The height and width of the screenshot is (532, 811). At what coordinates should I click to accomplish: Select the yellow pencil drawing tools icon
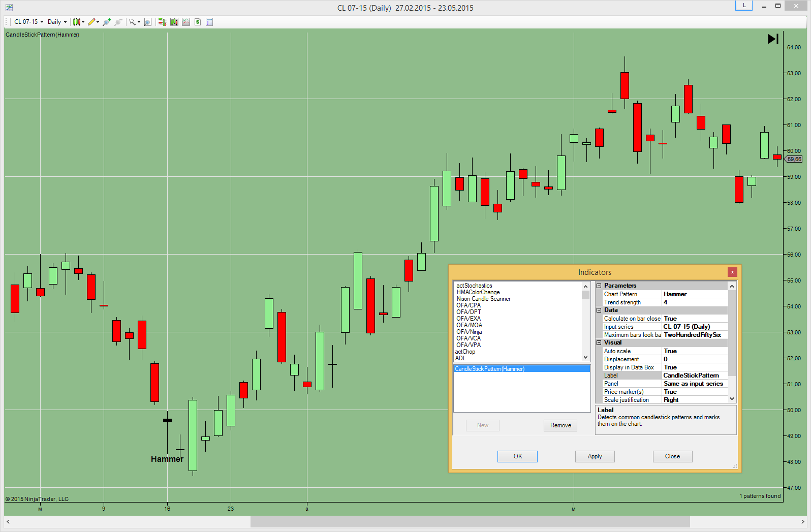pyautogui.click(x=91, y=22)
